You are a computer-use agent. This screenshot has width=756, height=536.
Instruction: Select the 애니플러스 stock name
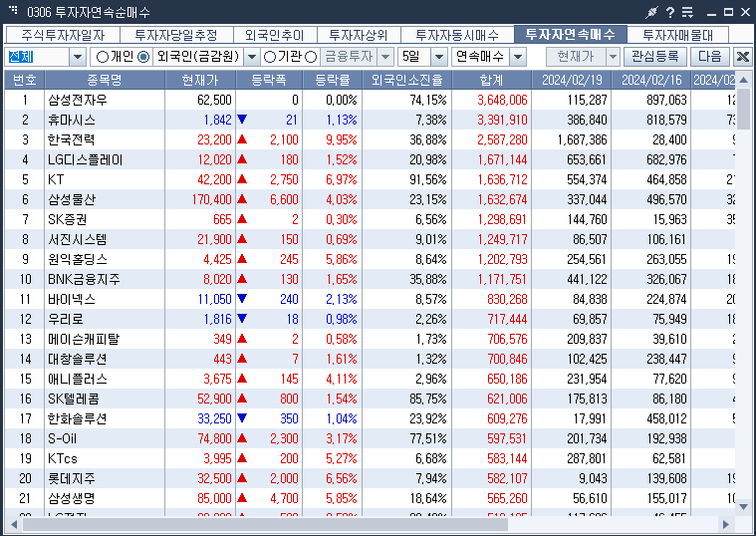tap(77, 379)
